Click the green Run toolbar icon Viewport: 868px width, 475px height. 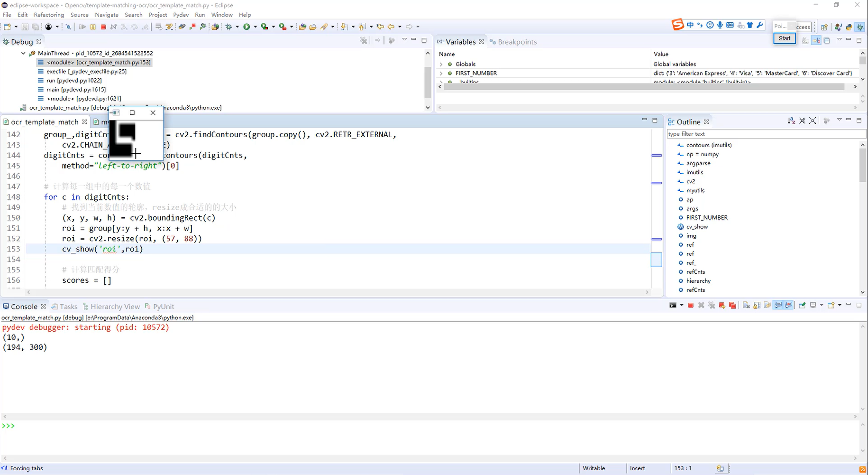(x=247, y=27)
